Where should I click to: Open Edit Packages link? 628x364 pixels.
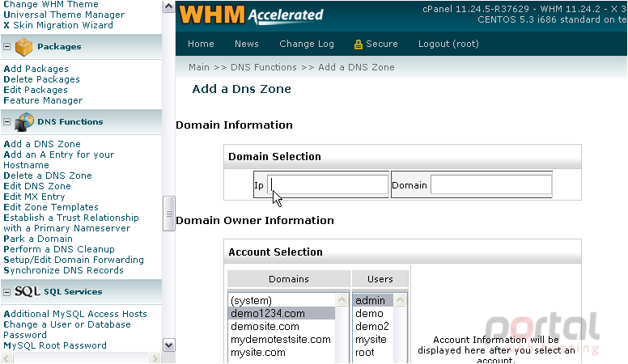click(36, 90)
